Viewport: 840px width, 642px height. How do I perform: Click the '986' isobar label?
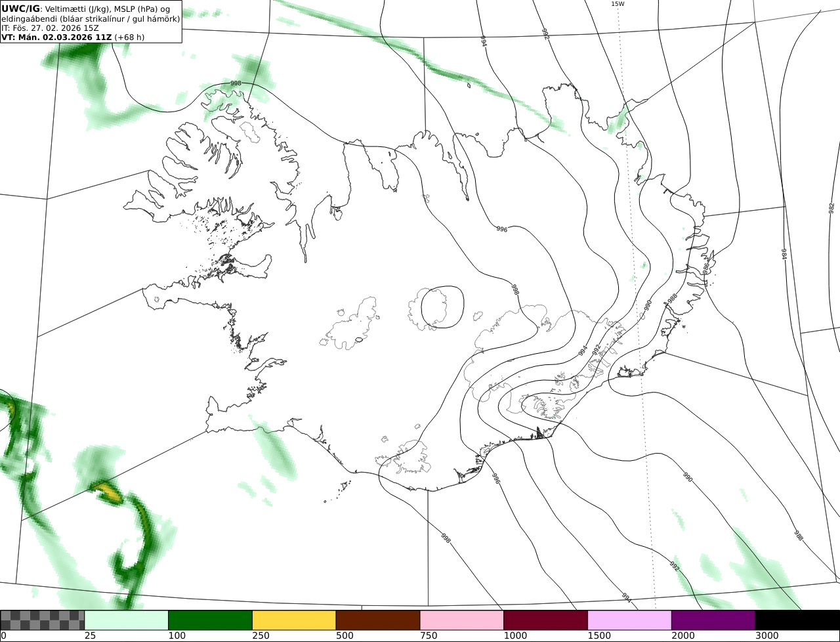706,268
